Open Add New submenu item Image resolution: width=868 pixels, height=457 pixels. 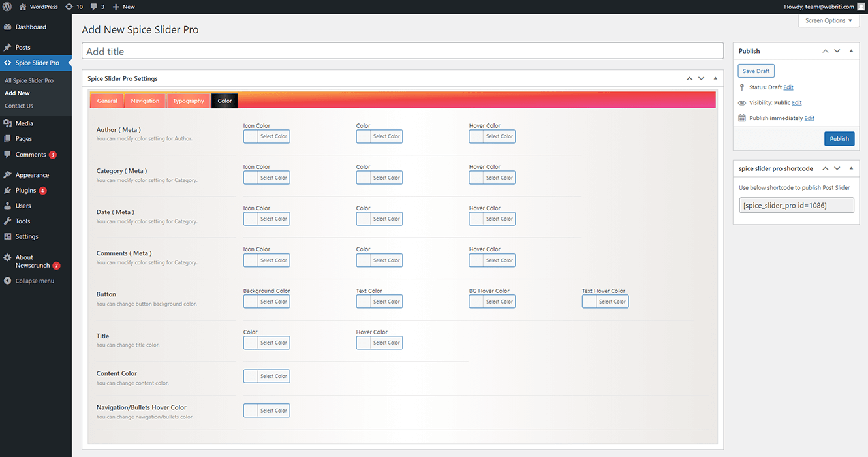click(17, 93)
